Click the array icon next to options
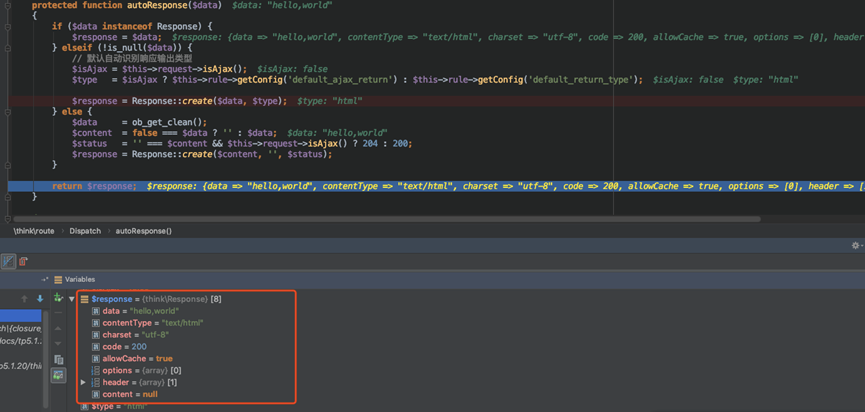Image resolution: width=865 pixels, height=412 pixels. pos(95,371)
